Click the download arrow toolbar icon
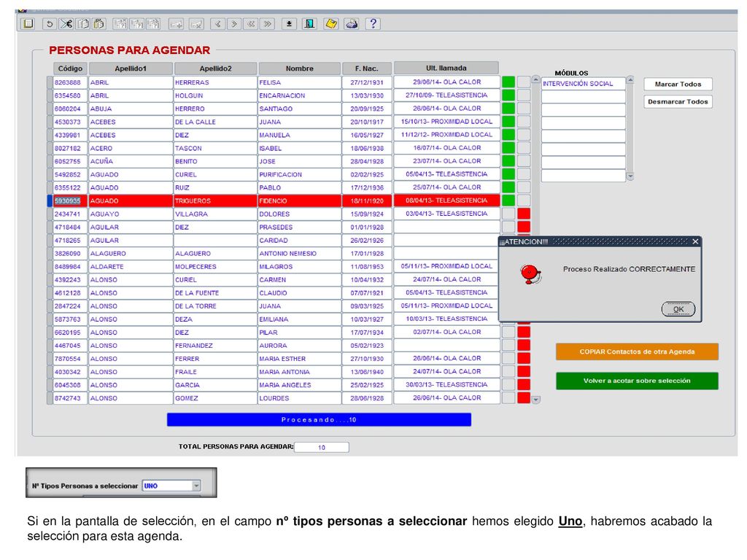This screenshot has width=747, height=560. click(x=289, y=23)
